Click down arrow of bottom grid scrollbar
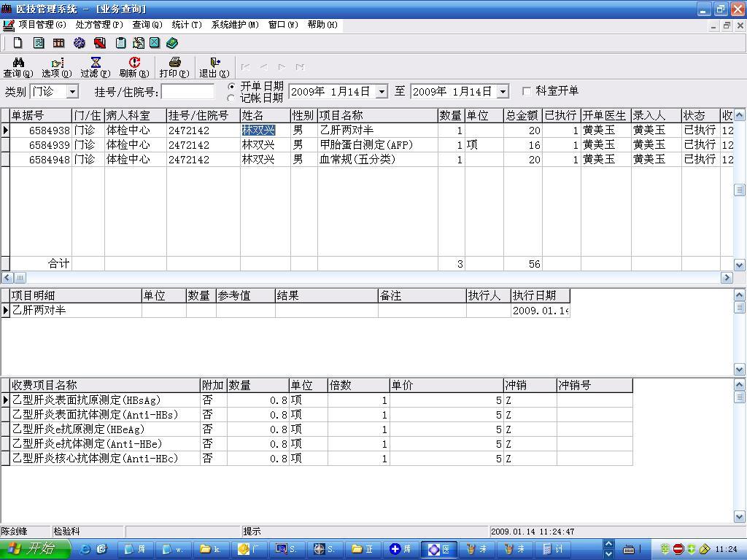Image resolution: width=747 pixels, height=560 pixels. (740, 517)
